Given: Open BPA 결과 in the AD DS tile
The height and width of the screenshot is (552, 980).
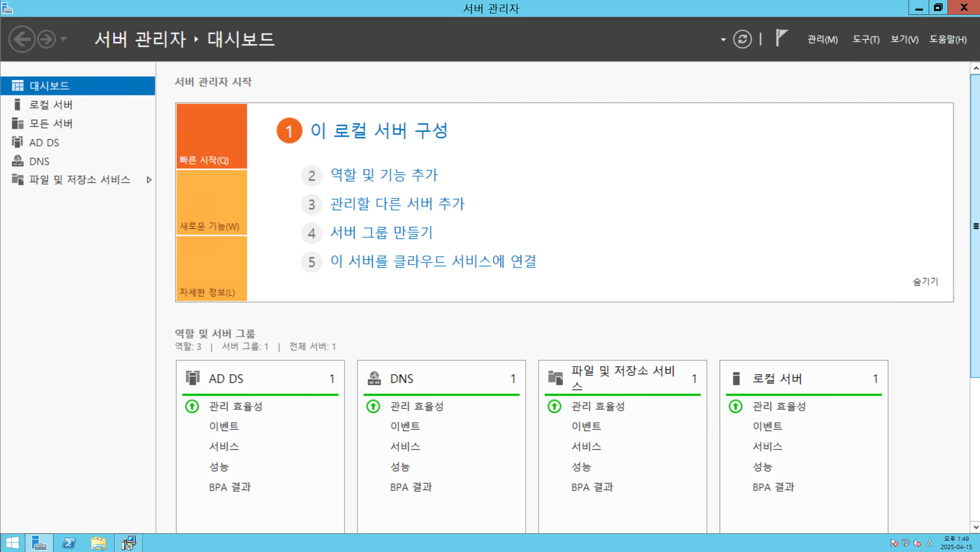Looking at the screenshot, I should 230,487.
